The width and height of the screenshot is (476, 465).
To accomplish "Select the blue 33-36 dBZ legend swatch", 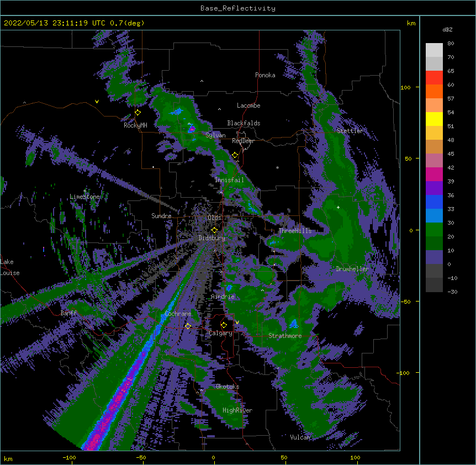I will (434, 202).
